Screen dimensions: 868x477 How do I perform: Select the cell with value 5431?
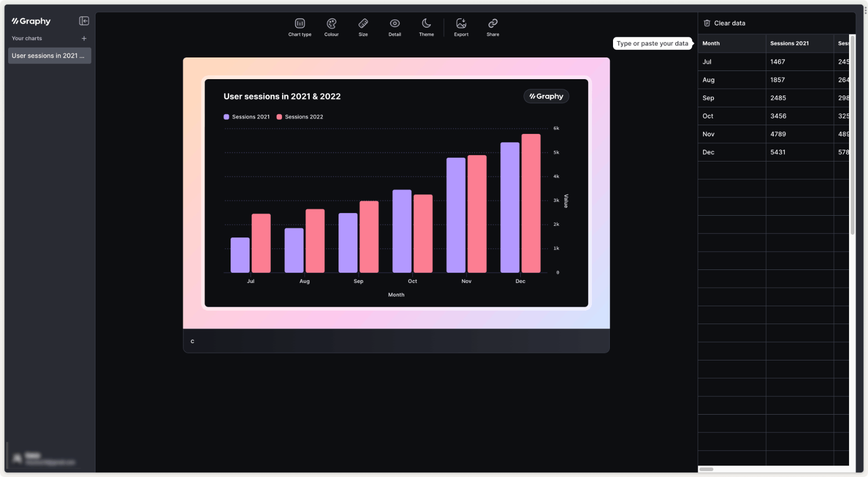(x=800, y=152)
